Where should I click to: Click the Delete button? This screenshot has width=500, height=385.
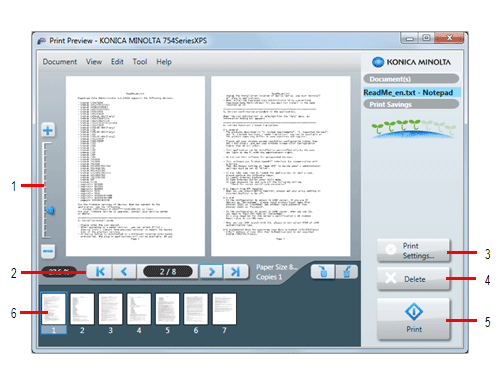[413, 279]
